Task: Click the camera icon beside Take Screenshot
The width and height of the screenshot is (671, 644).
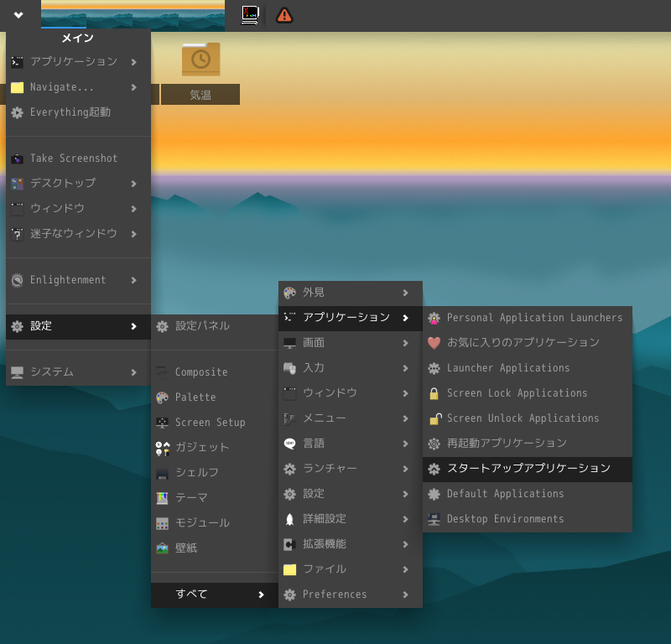Action: [x=17, y=158]
